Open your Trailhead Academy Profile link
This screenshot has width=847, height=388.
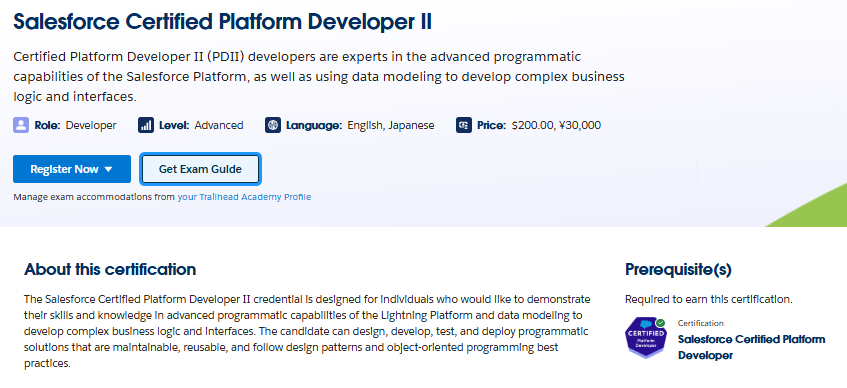(244, 197)
